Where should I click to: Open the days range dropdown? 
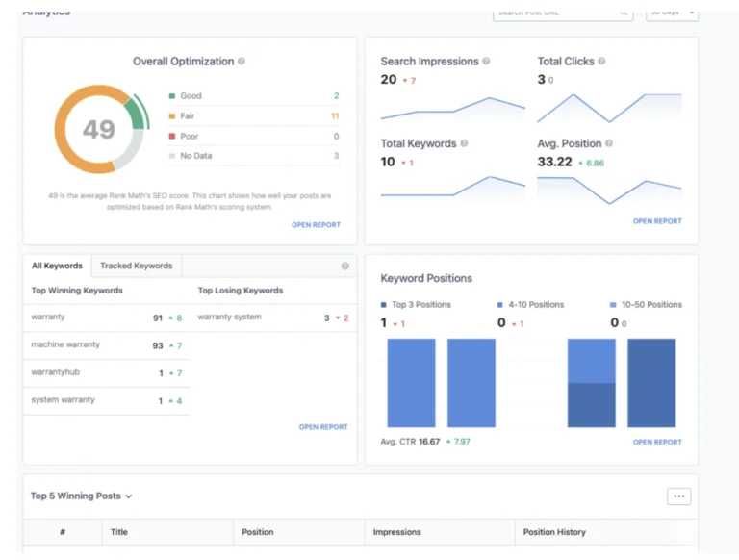672,13
